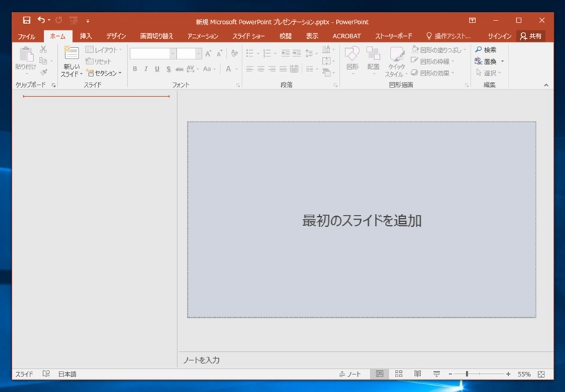Viewport: 565px width, 392px height.
Task: Click the Undo arrow icon
Action: click(42, 20)
